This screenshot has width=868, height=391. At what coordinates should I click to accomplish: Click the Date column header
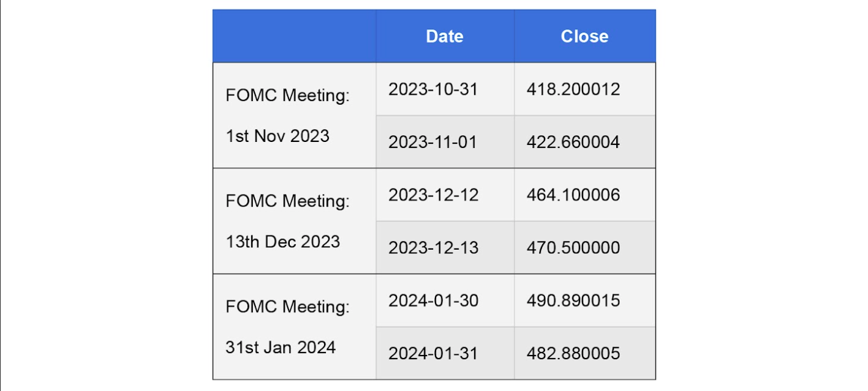[x=445, y=36]
